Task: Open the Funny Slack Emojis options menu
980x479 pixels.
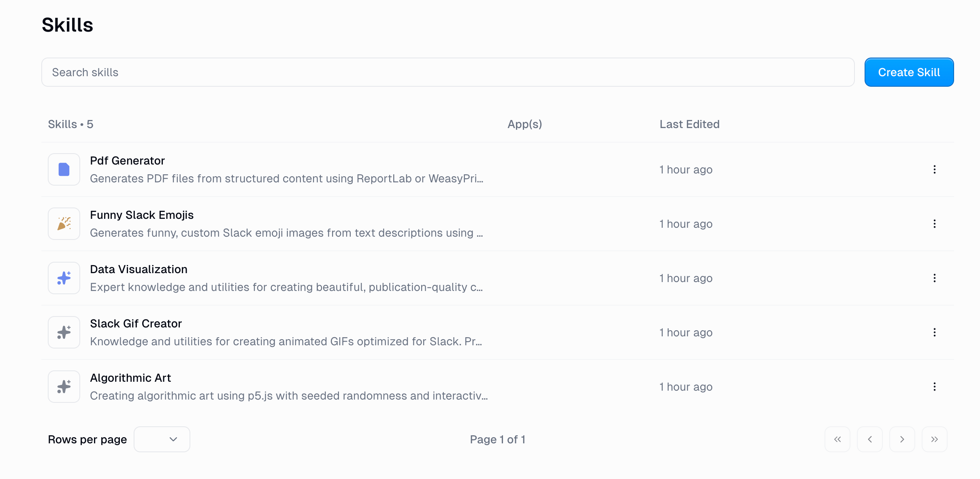Action: [934, 223]
